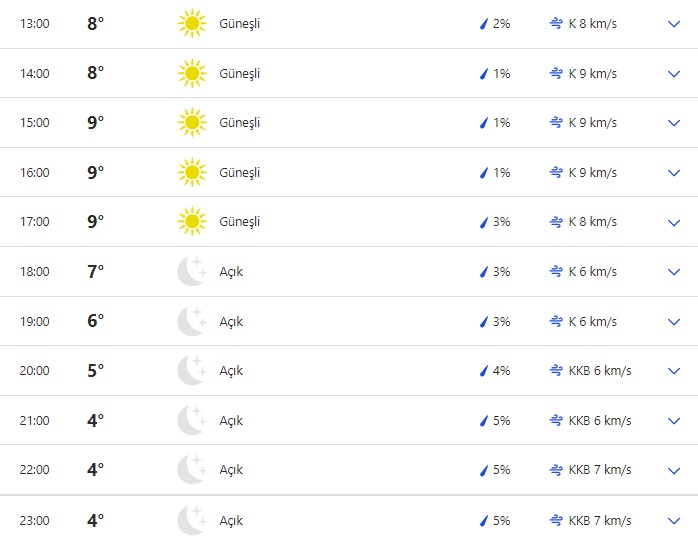
Task: Expand the 17:00 row chevron
Action: point(673,222)
